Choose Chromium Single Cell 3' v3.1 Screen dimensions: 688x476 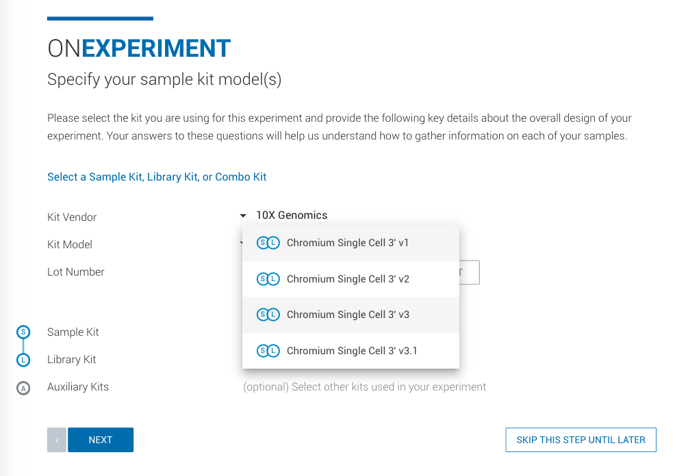coord(351,351)
